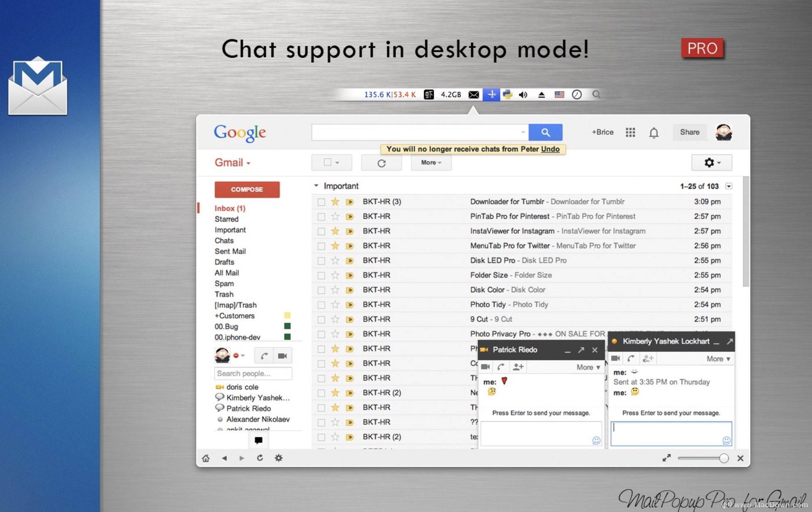
Task: Open the +Customers label
Action: coord(234,316)
